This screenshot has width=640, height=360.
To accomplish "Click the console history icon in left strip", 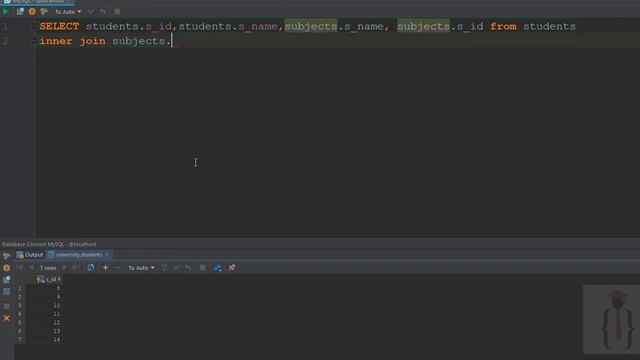I will tap(7, 280).
